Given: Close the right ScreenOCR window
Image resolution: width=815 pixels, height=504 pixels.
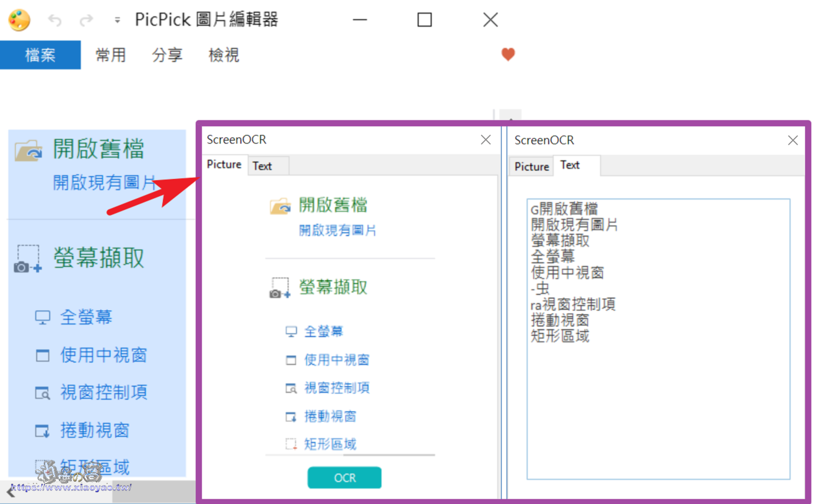Looking at the screenshot, I should (x=793, y=141).
